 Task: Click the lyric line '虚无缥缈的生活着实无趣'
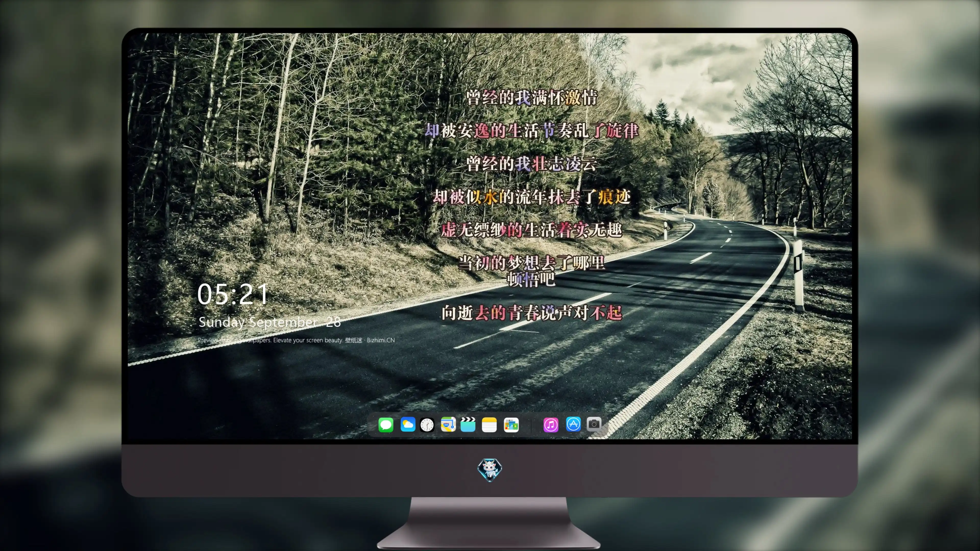(531, 230)
